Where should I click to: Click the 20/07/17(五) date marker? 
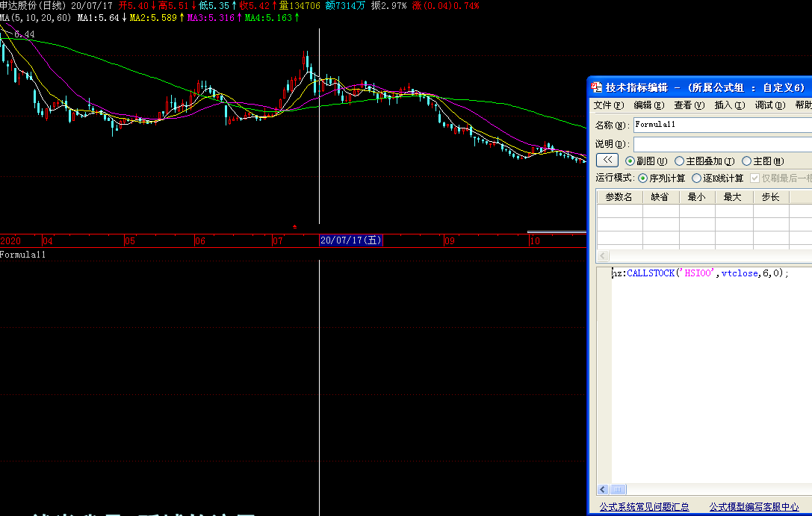pos(351,240)
